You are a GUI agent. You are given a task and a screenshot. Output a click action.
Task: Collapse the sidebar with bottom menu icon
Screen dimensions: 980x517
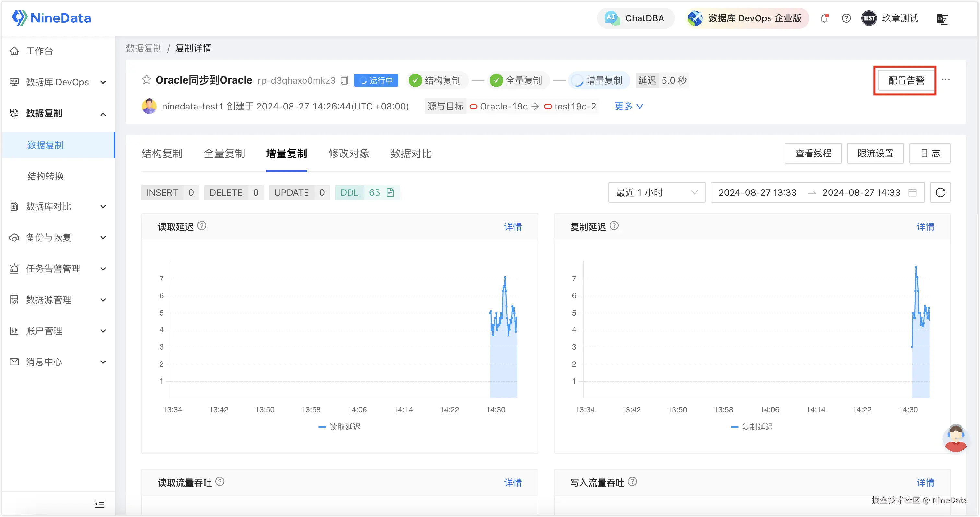tap(100, 504)
